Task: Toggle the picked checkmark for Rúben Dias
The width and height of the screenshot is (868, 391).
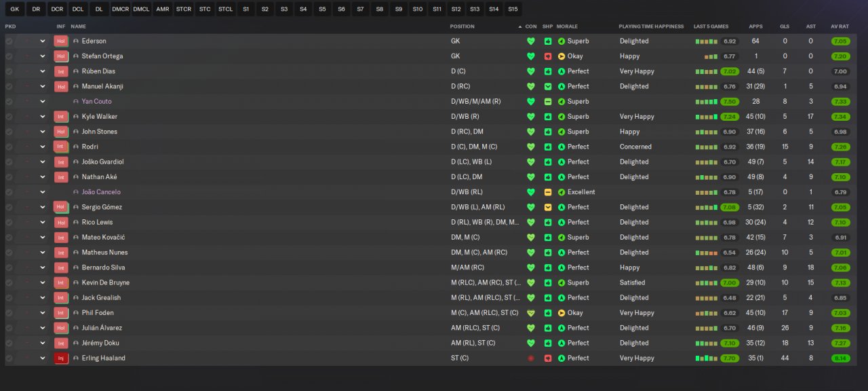Action: coord(9,71)
